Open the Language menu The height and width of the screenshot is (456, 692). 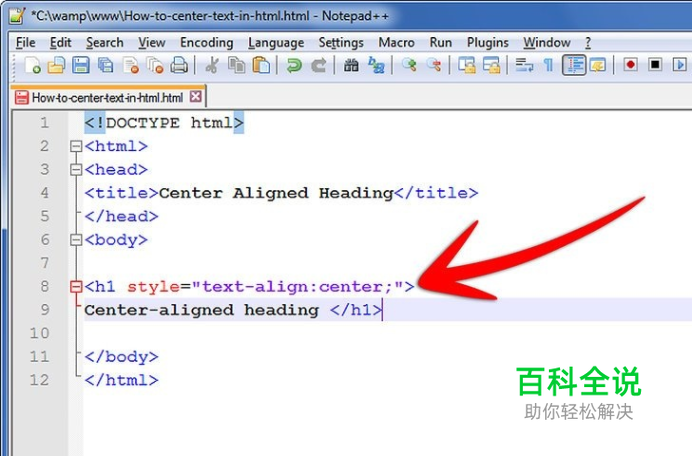coord(276,42)
